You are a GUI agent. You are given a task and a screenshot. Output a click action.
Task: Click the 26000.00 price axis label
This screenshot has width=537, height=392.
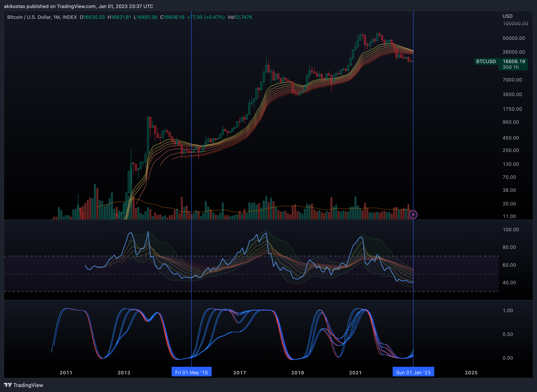click(x=514, y=52)
